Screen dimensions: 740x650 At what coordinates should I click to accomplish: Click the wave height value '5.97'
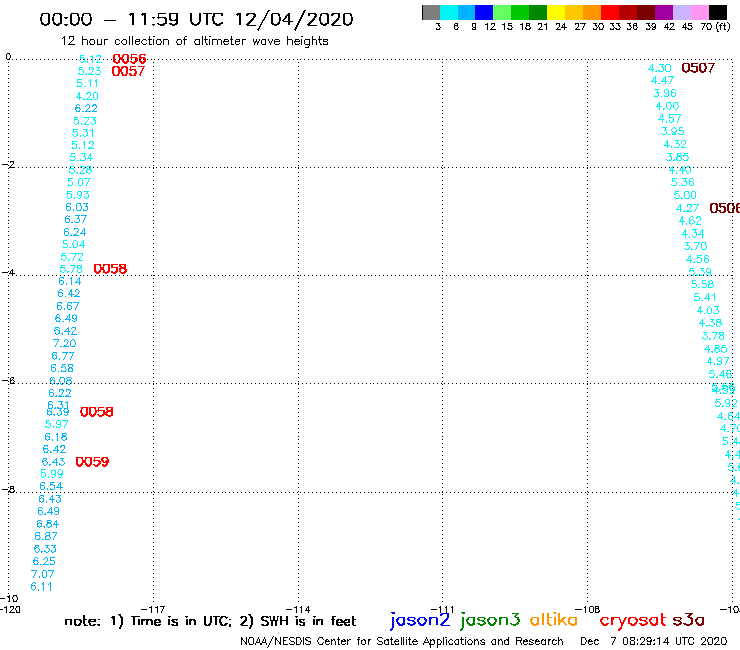pyautogui.click(x=57, y=424)
